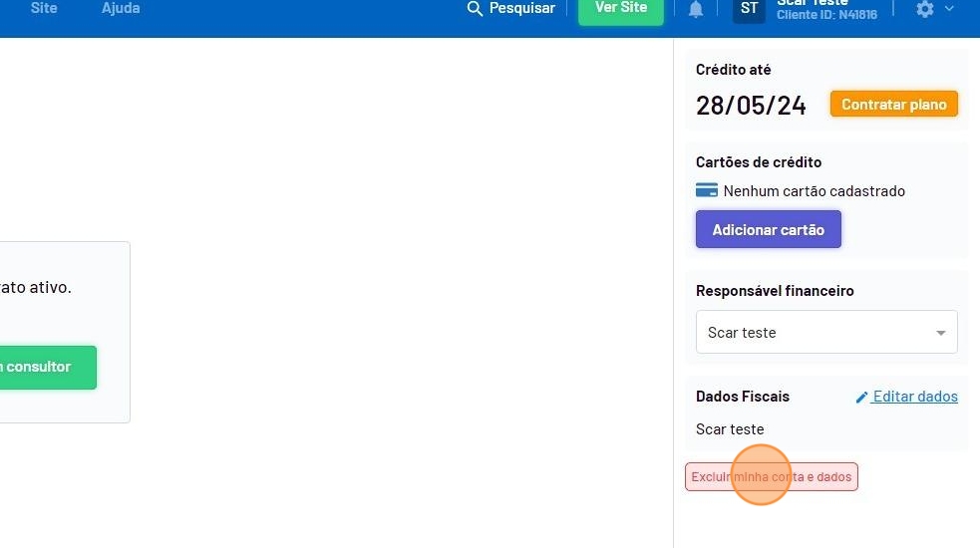Click the arrow in Scar teste dropdown

click(x=940, y=333)
